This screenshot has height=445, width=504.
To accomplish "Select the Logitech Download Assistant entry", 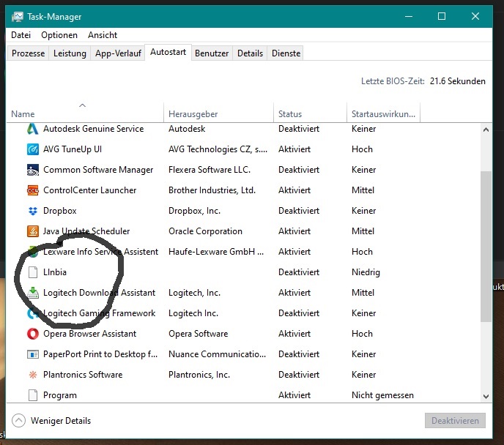I will point(99,293).
